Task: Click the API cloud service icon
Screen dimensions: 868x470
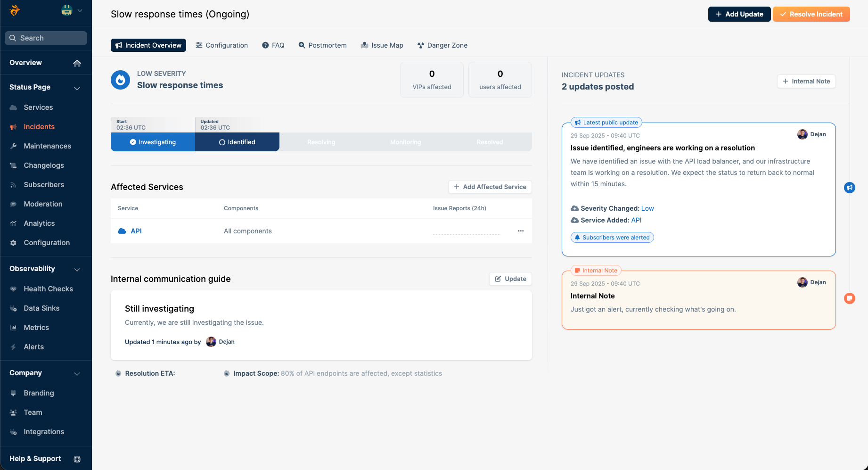Action: point(122,231)
